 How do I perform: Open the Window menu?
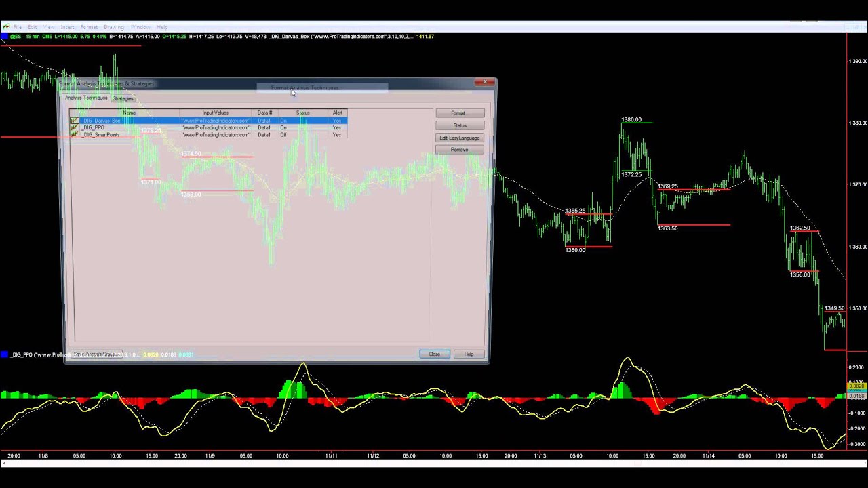140,27
